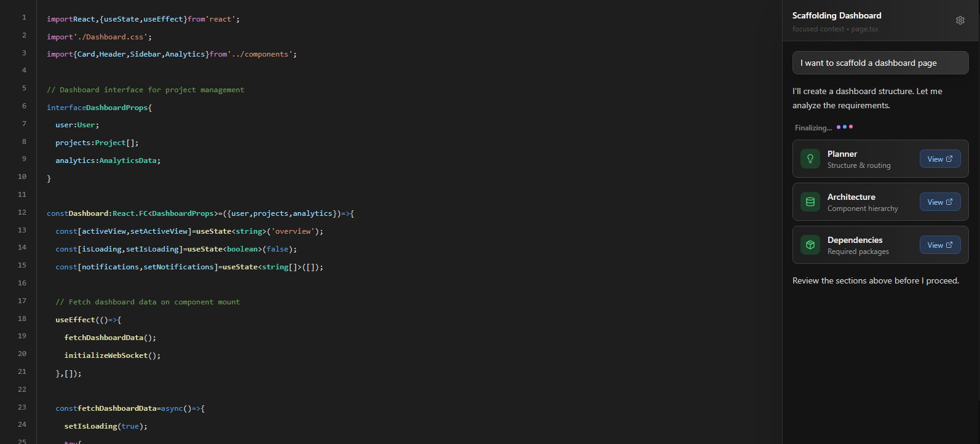Click the 'Structure & routing' subtitle

click(x=859, y=165)
